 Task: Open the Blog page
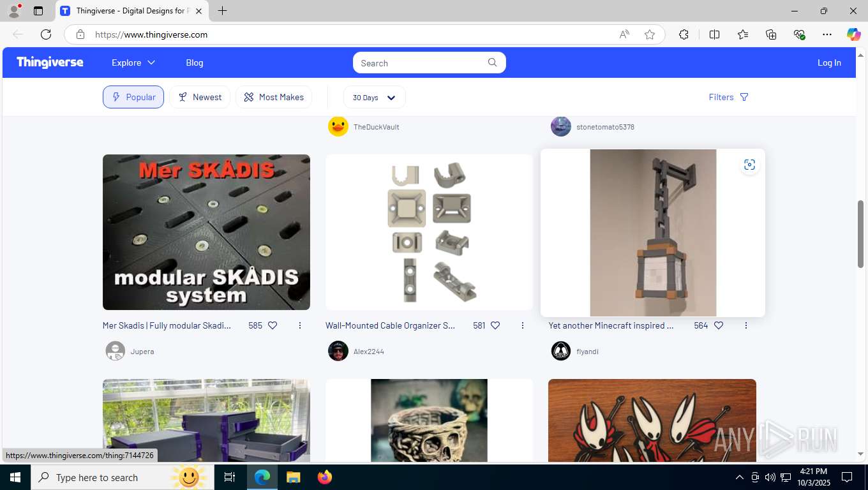point(195,63)
